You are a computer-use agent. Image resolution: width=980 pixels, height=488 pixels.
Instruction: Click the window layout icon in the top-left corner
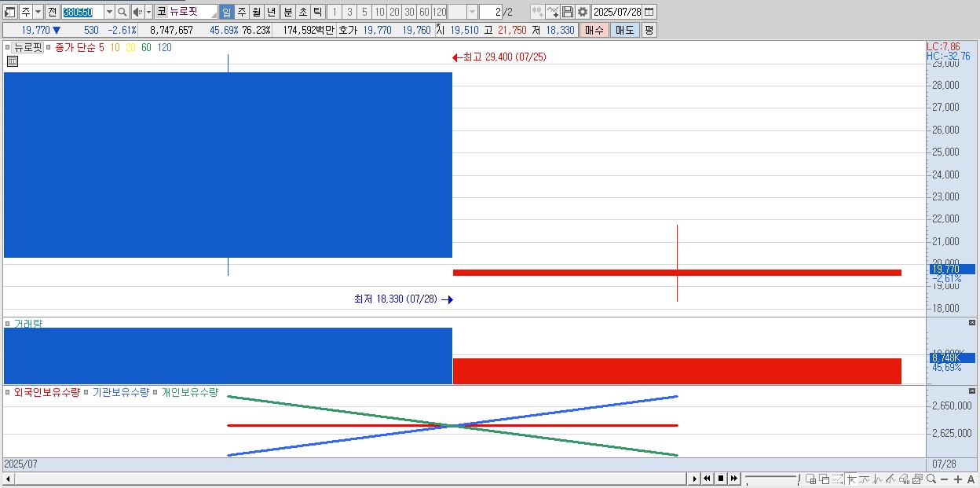pyautogui.click(x=10, y=12)
